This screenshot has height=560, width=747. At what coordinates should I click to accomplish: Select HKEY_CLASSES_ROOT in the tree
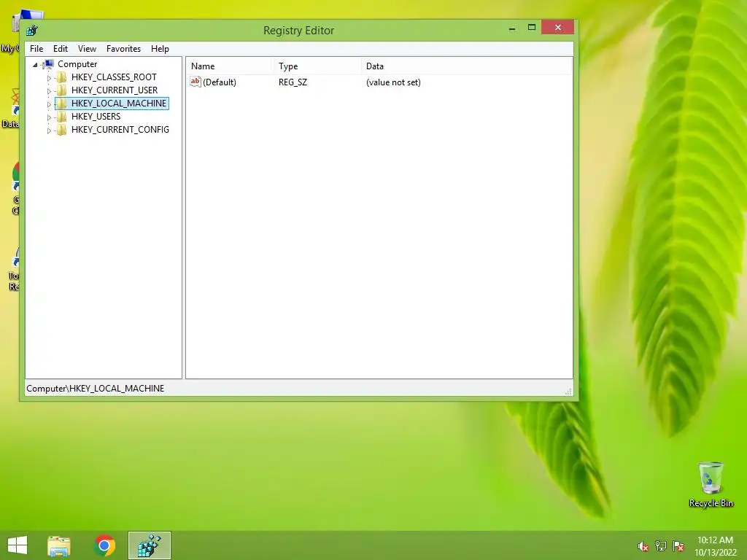click(x=114, y=77)
